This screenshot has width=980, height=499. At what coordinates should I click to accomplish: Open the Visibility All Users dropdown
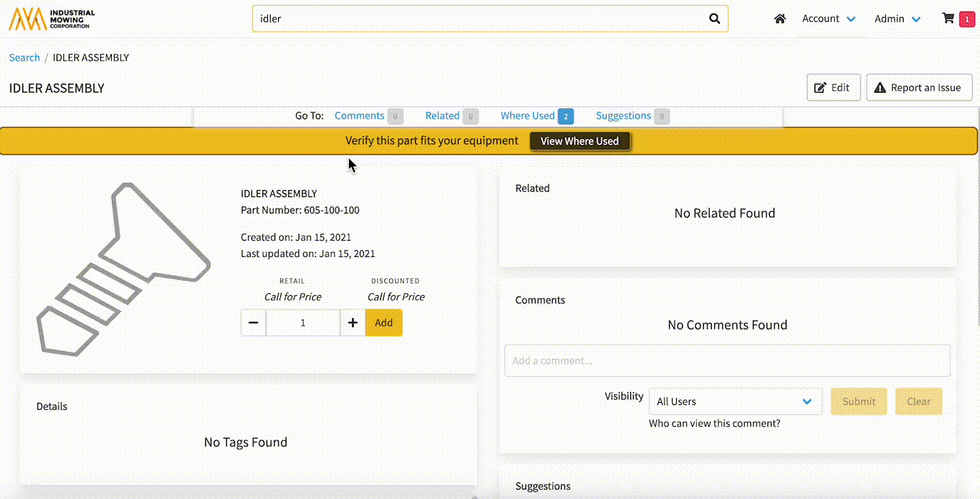[x=735, y=402]
